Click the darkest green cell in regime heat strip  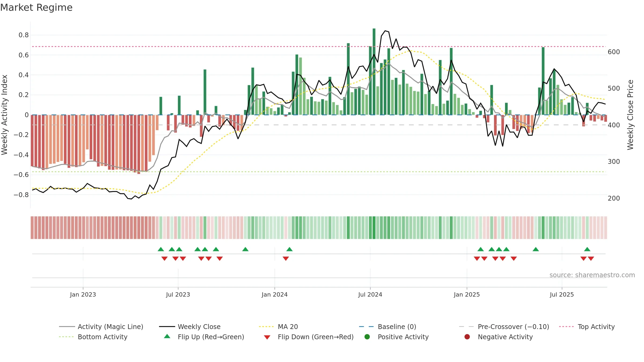pos(374,227)
